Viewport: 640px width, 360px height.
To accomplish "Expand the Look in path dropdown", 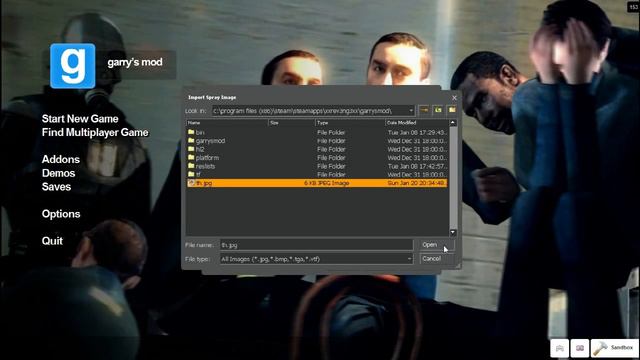I will coord(411,111).
